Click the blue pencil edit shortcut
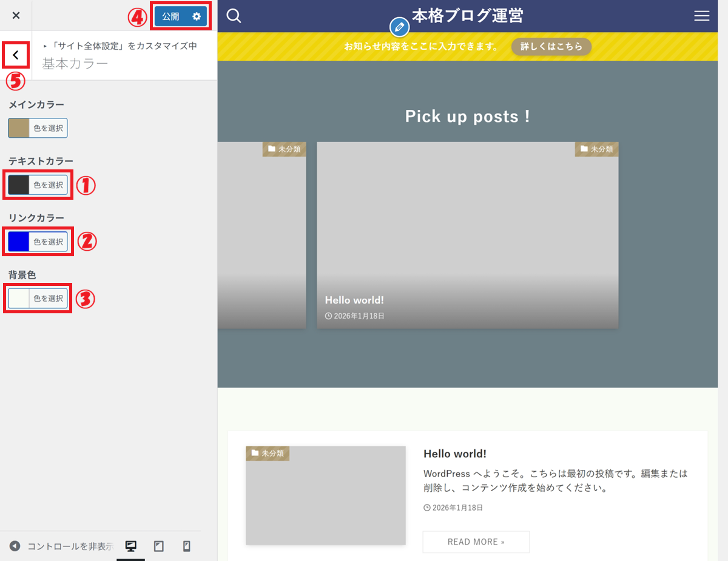The height and width of the screenshot is (561, 728). [399, 27]
